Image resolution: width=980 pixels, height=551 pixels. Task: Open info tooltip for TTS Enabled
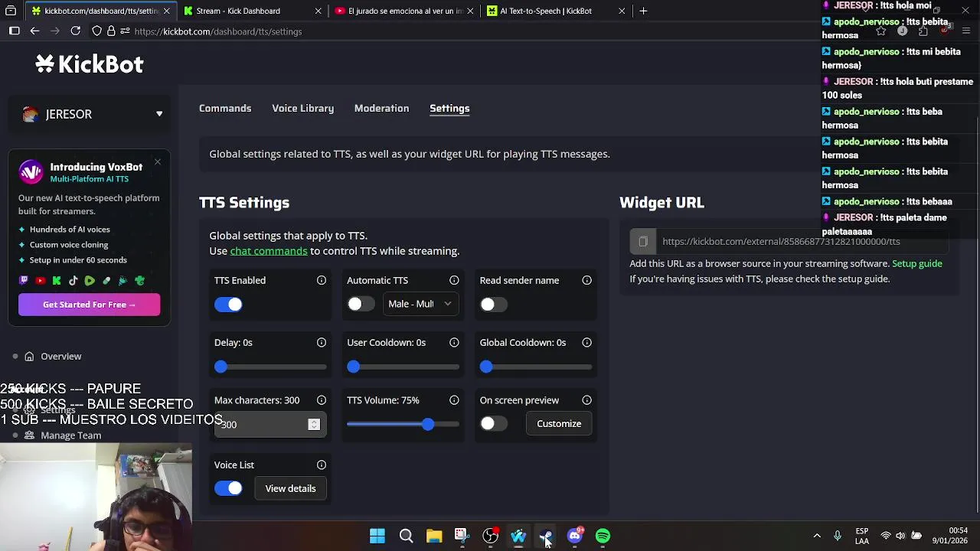322,281
